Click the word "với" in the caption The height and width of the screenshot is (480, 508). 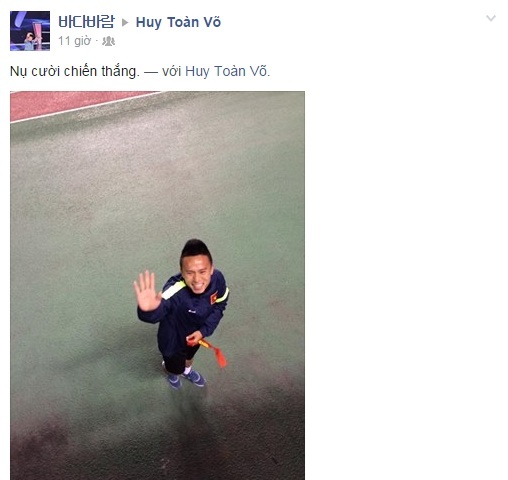point(171,71)
